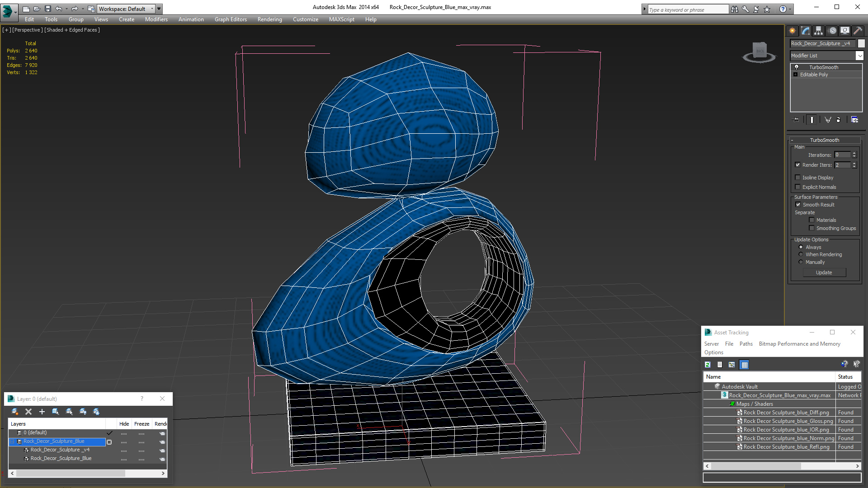Open Configure Modifier Sets icon
The image size is (868, 488).
click(x=854, y=120)
